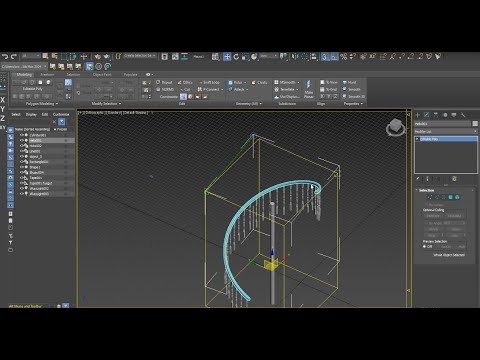Image resolution: width=480 pixels, height=360 pixels.
Task: Toggle the Percent Snap icon
Action: pos(344,56)
